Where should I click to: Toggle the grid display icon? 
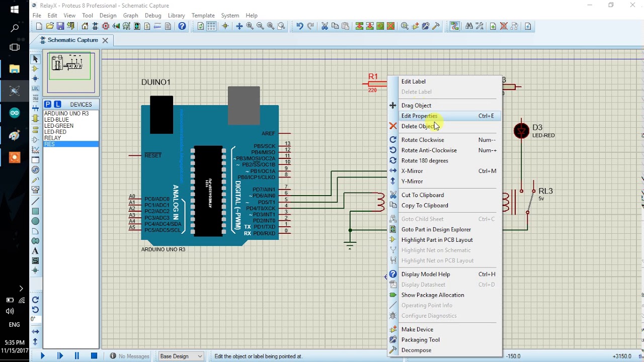pyautogui.click(x=211, y=26)
